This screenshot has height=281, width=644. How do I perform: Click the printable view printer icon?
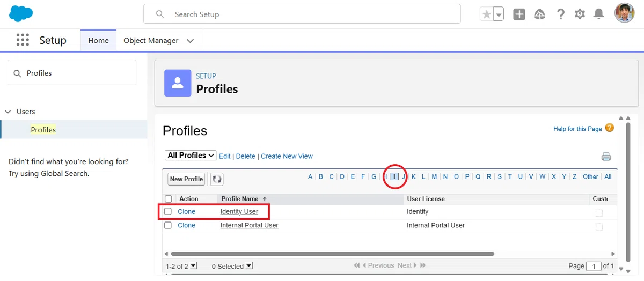coord(606,157)
